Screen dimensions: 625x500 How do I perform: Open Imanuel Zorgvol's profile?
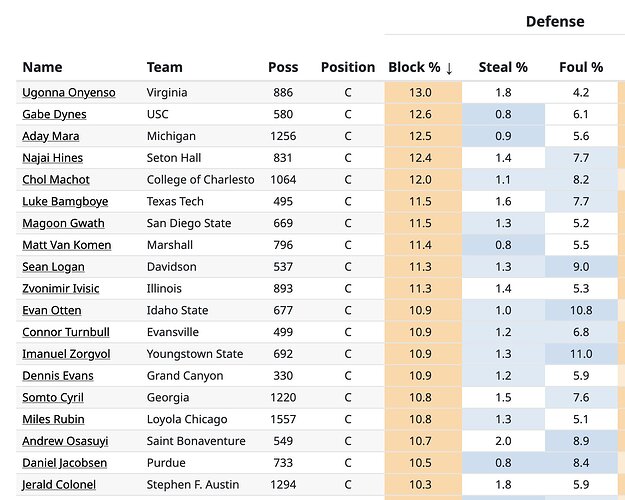pos(66,354)
